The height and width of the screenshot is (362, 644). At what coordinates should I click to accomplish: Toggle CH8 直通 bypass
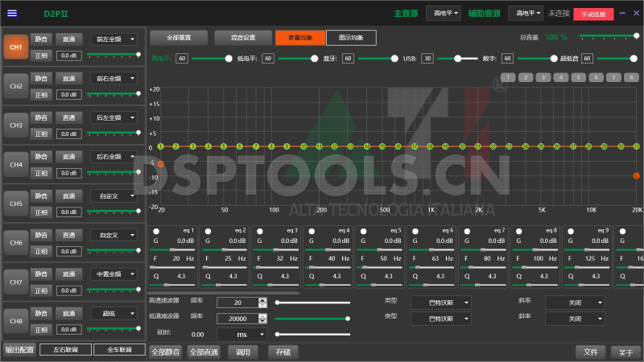click(x=68, y=313)
